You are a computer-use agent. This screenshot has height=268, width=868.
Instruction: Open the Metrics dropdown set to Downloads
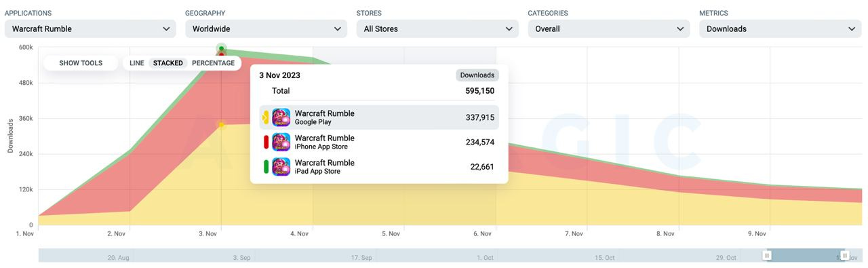pos(781,28)
